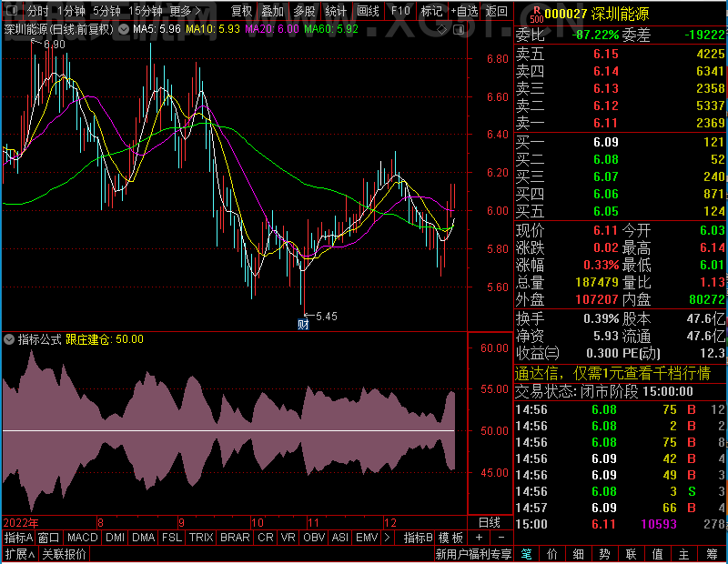The height and width of the screenshot is (564, 728).
Task: Switch indicator to DMA
Action: (143, 538)
